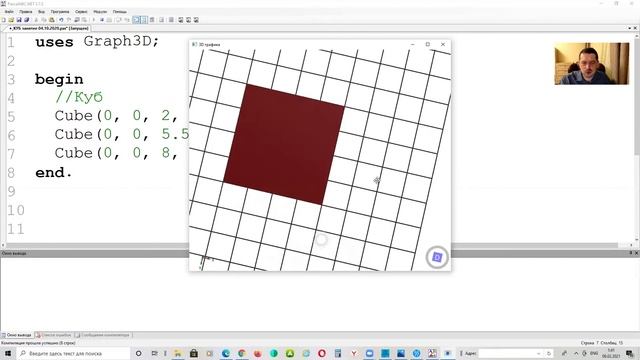This screenshot has width=640, height=360.
Task: Open the Помощь menu
Action: pos(120,12)
